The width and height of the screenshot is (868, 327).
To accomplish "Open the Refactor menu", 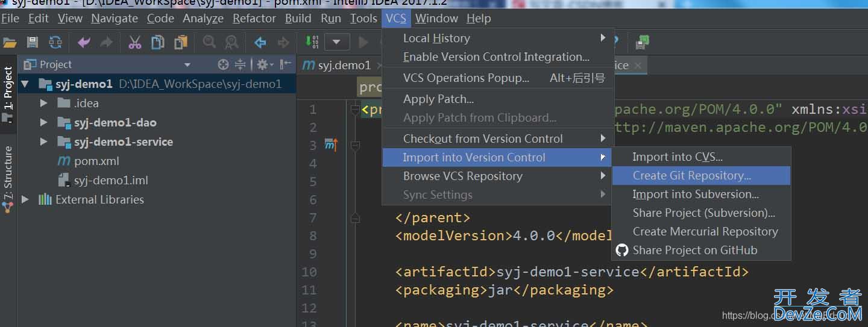I will tap(254, 19).
